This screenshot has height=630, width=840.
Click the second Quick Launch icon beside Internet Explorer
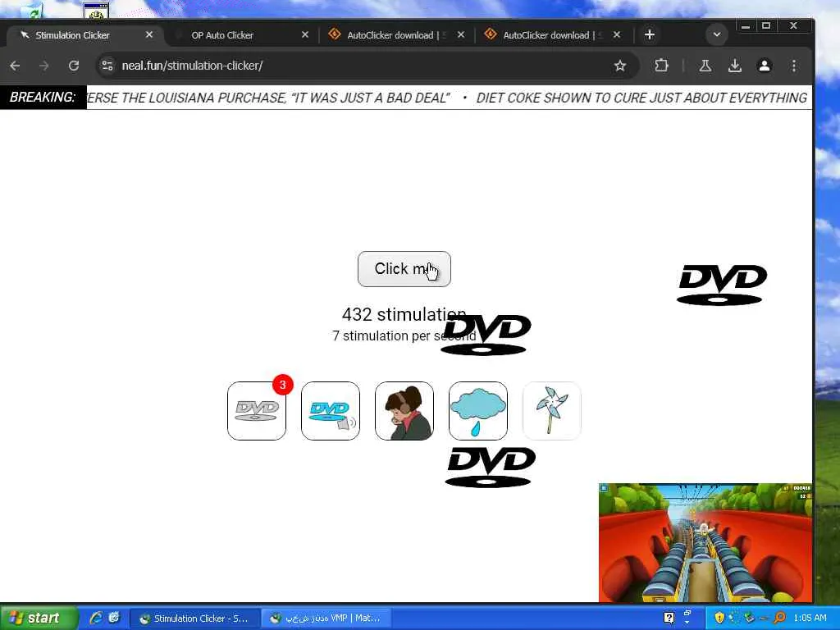coord(114,618)
